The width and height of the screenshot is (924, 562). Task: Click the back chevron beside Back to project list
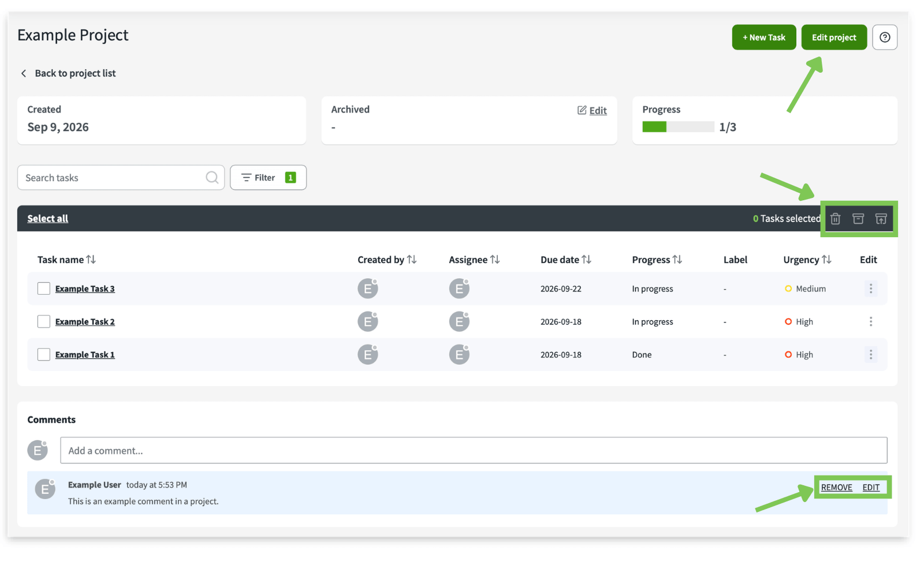(24, 73)
